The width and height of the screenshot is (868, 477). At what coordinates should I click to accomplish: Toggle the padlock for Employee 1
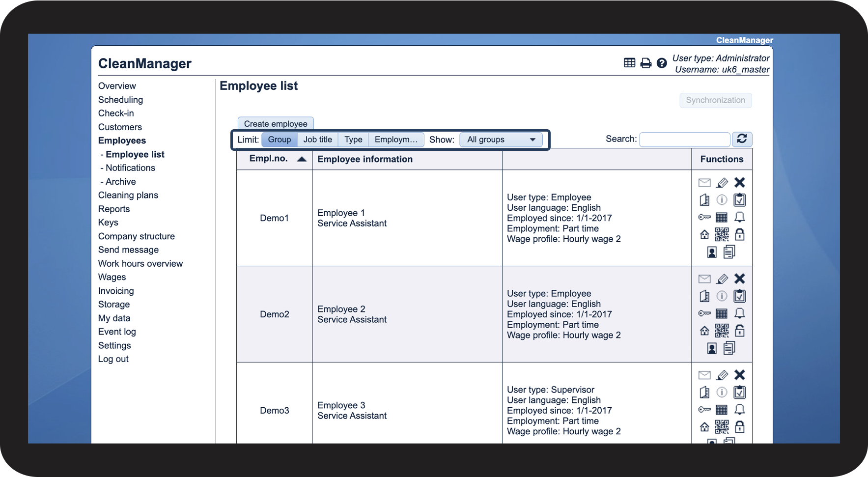(739, 235)
